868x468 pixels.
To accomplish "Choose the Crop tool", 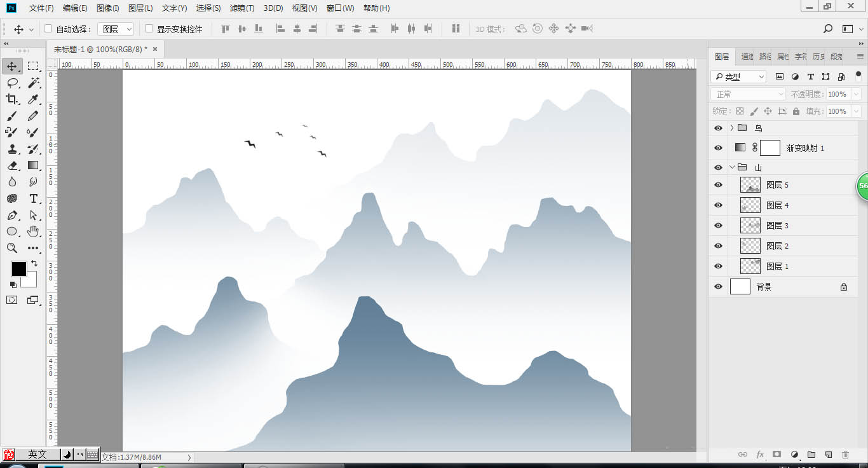I will [12, 99].
